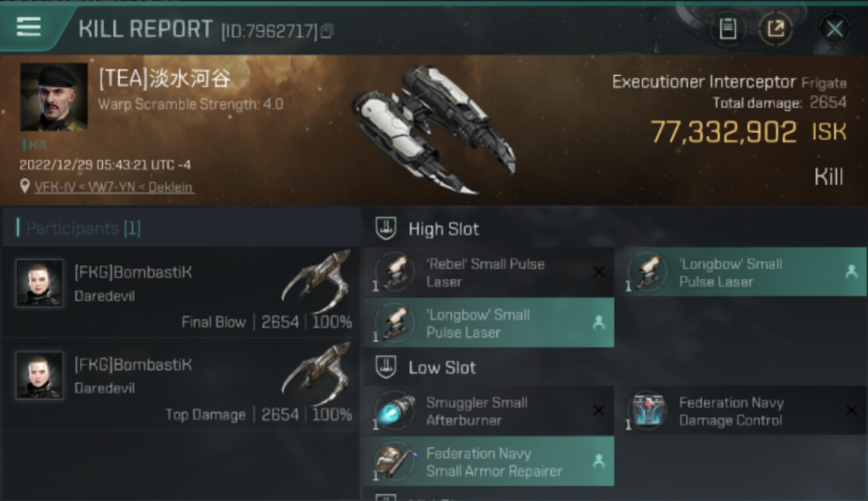
Task: Click person icon on right 'Longbow' laser
Action: [851, 272]
